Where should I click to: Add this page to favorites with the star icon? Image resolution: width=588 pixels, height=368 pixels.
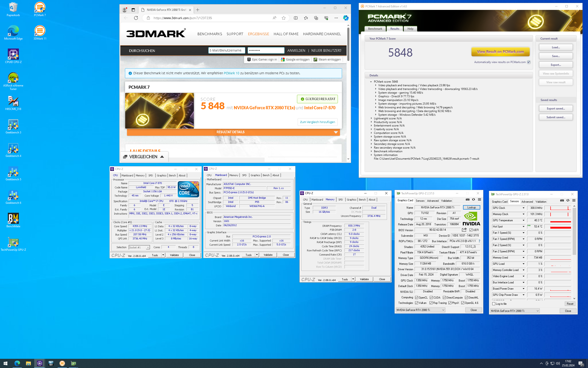tap(284, 18)
